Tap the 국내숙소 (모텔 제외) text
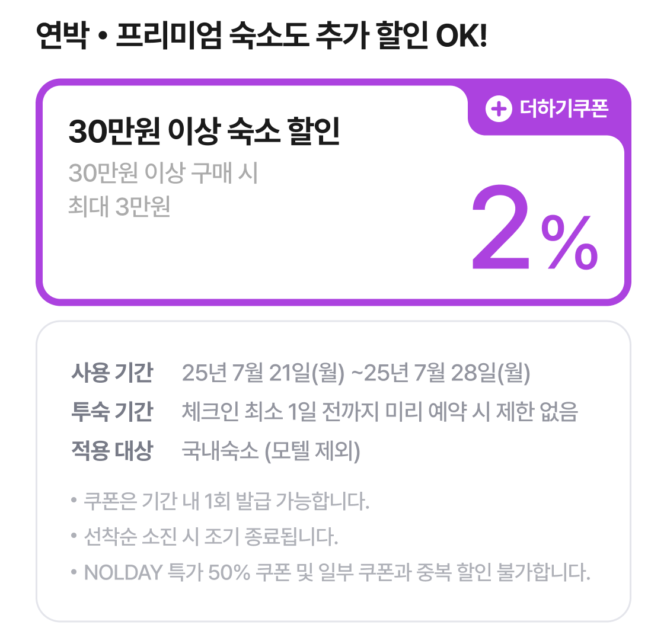Image resolution: width=667 pixels, height=644 pixels. coord(271,451)
